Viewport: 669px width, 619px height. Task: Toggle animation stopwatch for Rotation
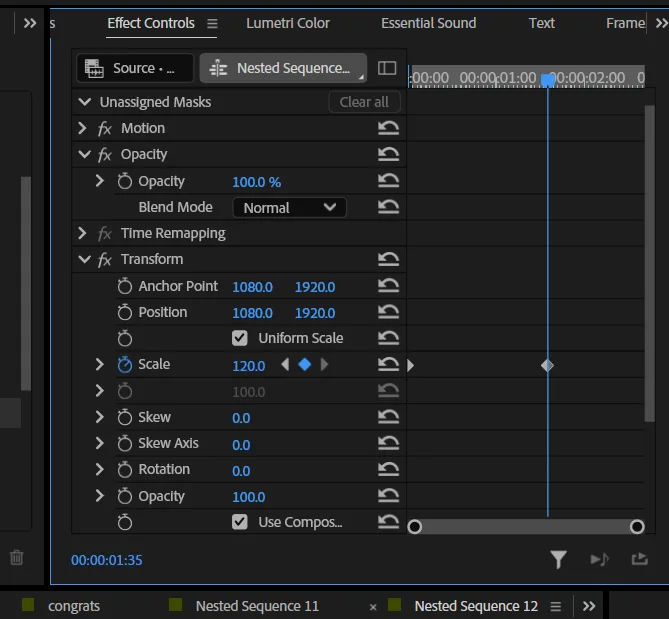pyautogui.click(x=125, y=470)
